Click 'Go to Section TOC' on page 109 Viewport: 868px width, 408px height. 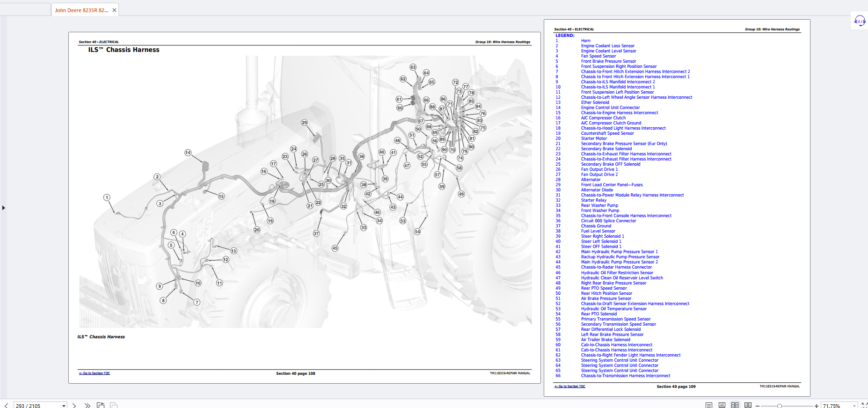pos(570,386)
